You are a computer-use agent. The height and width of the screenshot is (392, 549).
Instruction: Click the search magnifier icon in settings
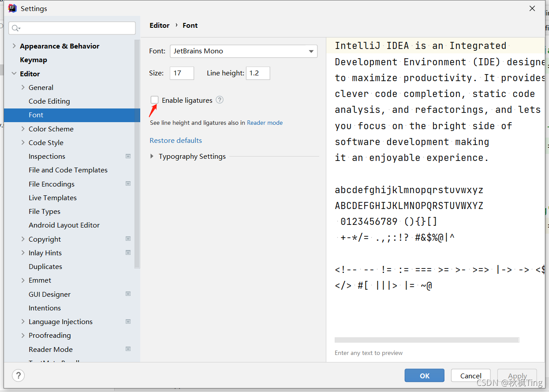15,28
